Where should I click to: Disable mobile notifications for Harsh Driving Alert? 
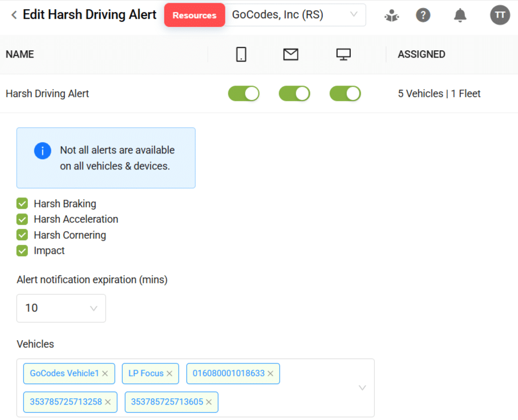(x=244, y=93)
